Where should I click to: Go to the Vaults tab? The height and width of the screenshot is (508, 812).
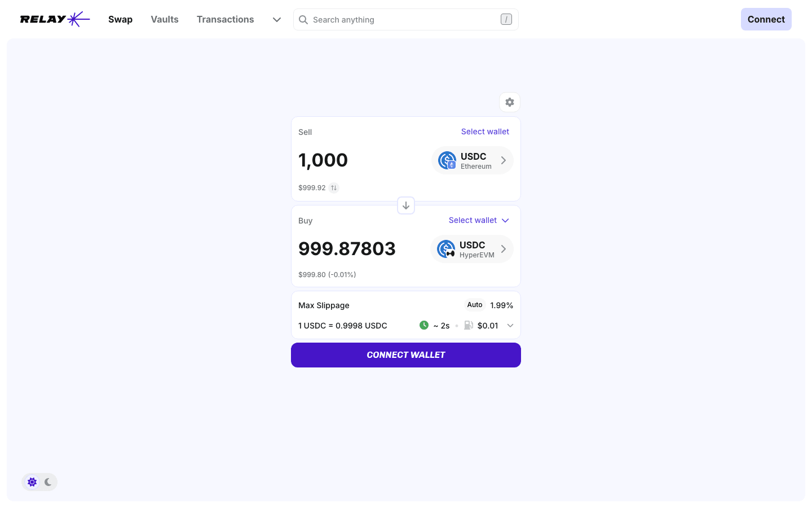tap(165, 19)
